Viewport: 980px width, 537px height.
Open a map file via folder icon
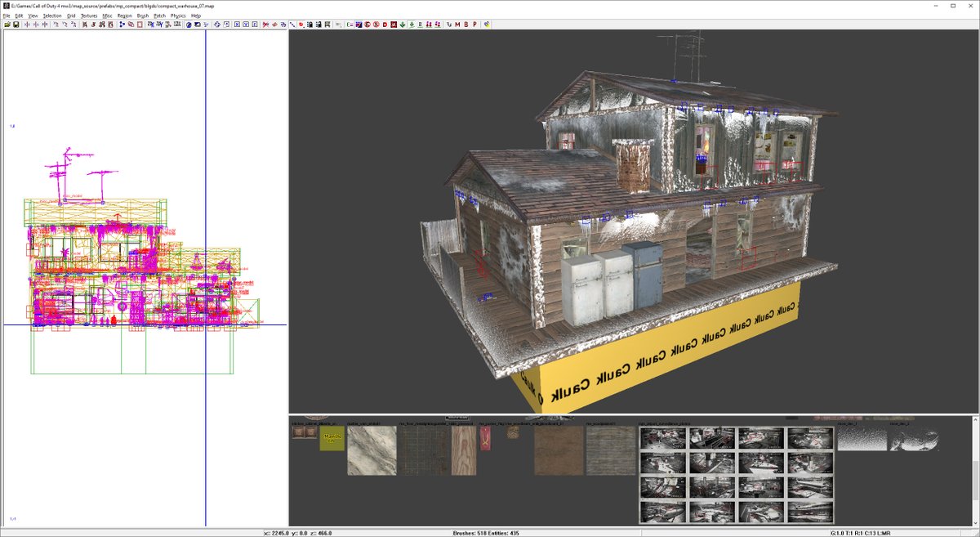coord(7,25)
